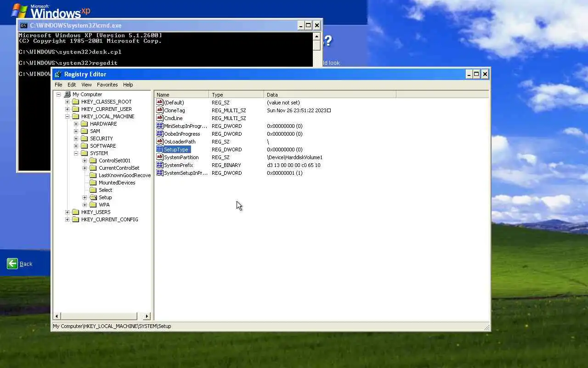This screenshot has height=368, width=588.
Task: Sort values by the Data column header
Action: (330, 95)
